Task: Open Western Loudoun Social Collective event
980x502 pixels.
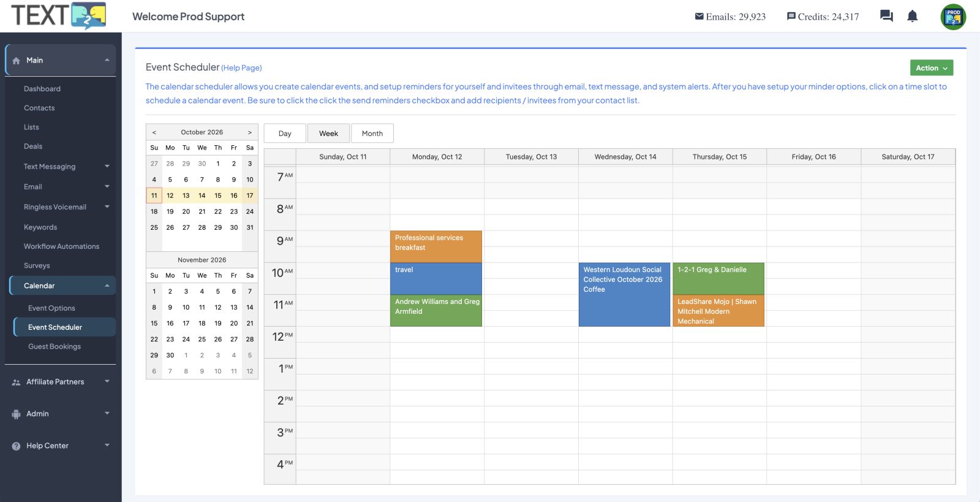Action: pyautogui.click(x=624, y=294)
